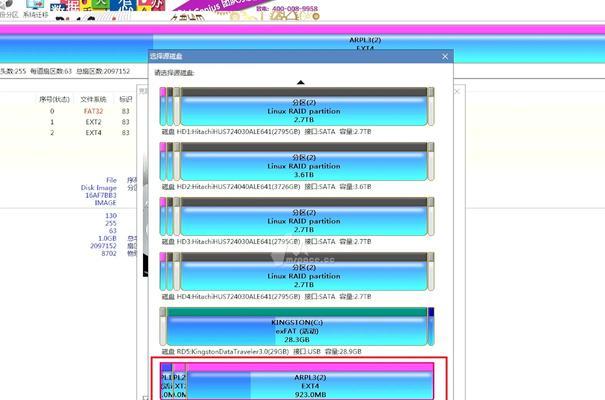The height and width of the screenshot is (400, 605).
Task: Select HD4 Linux RAID partition 2.7TB bar
Action: pos(304,272)
